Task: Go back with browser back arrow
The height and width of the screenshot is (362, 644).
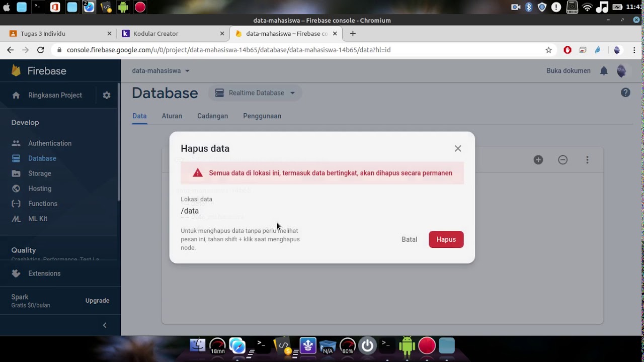Action: [x=10, y=50]
